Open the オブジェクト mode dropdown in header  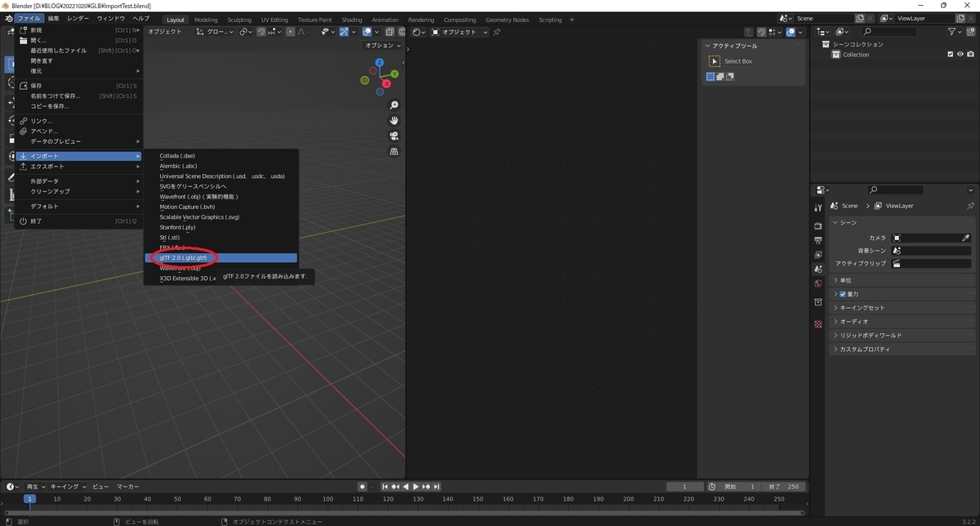tap(460, 32)
